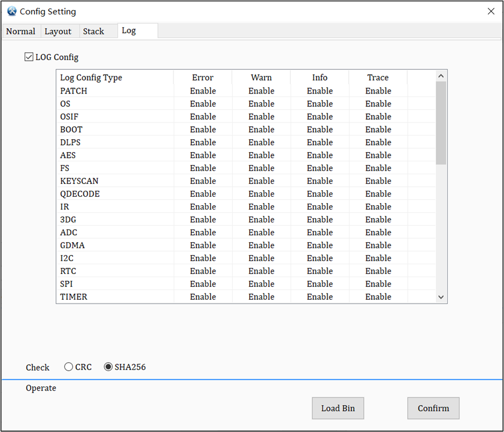This screenshot has width=504, height=432.
Task: Click the Confirm button
Action: [433, 408]
